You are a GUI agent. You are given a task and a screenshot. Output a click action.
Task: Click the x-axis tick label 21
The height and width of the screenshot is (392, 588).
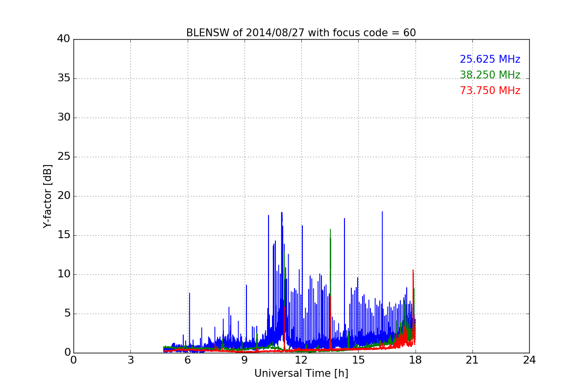coord(472,360)
